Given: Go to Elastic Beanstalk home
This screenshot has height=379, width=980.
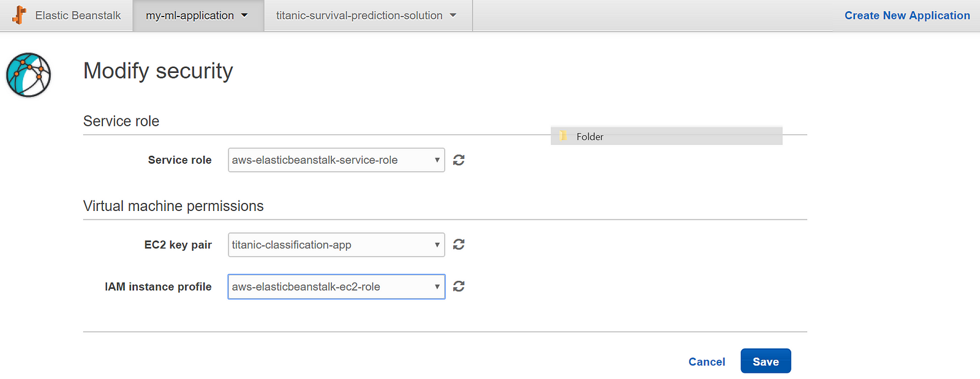Looking at the screenshot, I should coord(78,15).
